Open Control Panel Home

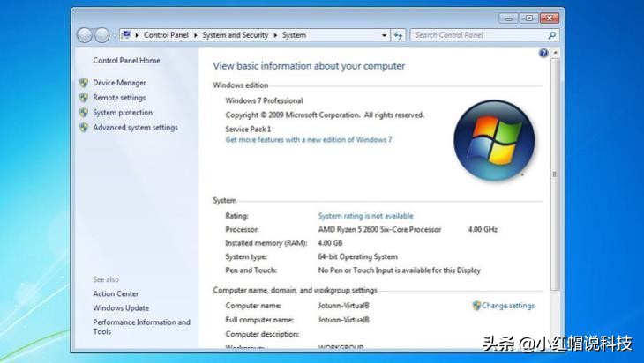point(126,60)
